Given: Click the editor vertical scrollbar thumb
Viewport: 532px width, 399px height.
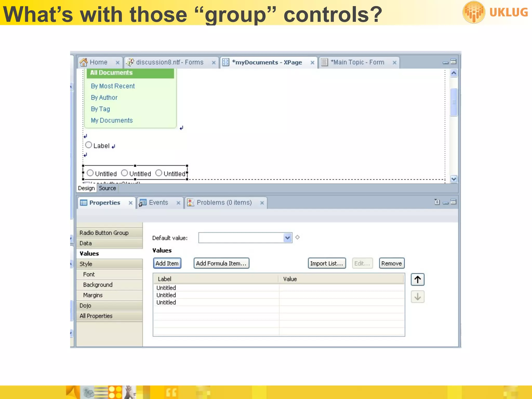Looking at the screenshot, I should click(x=454, y=102).
